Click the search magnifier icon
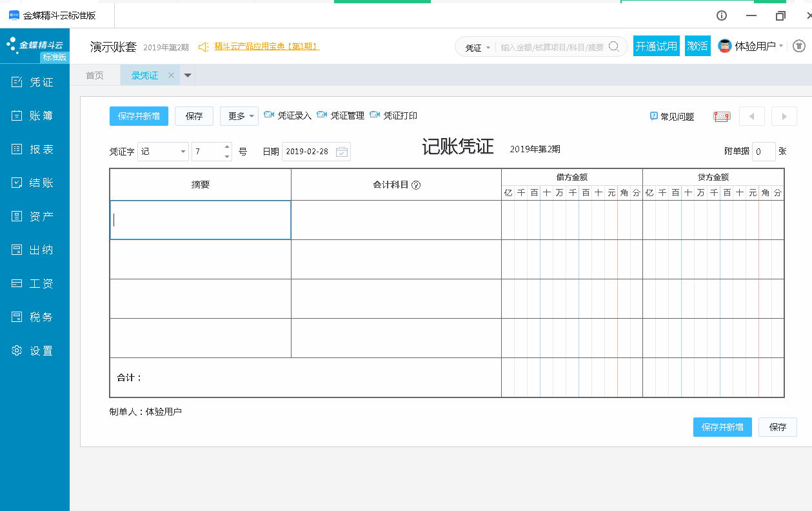Image resolution: width=812 pixels, height=511 pixels. point(615,46)
